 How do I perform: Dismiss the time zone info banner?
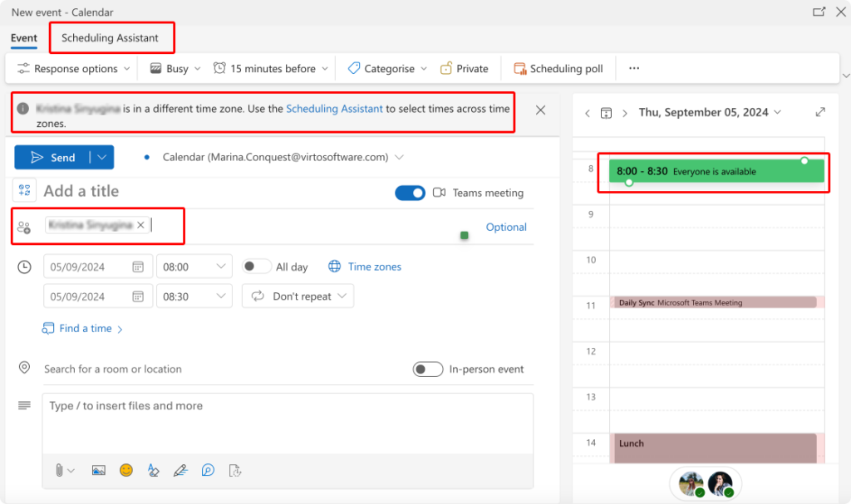pos(540,110)
